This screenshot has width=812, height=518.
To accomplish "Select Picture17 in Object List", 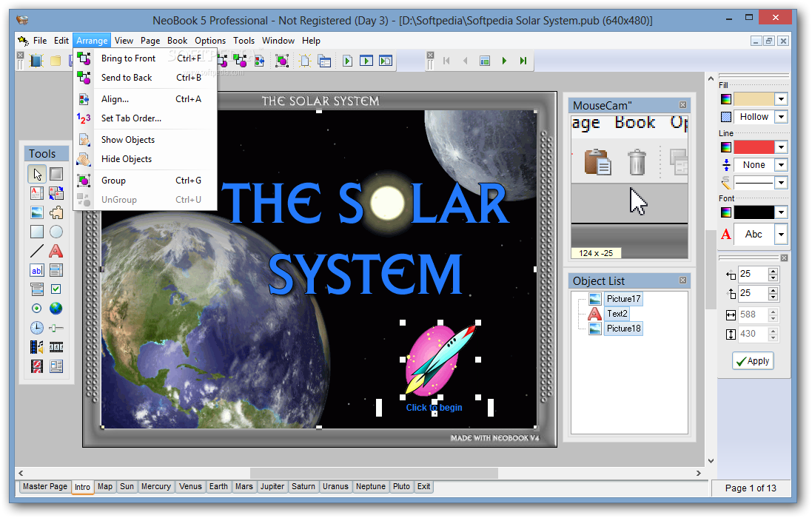I will [623, 298].
